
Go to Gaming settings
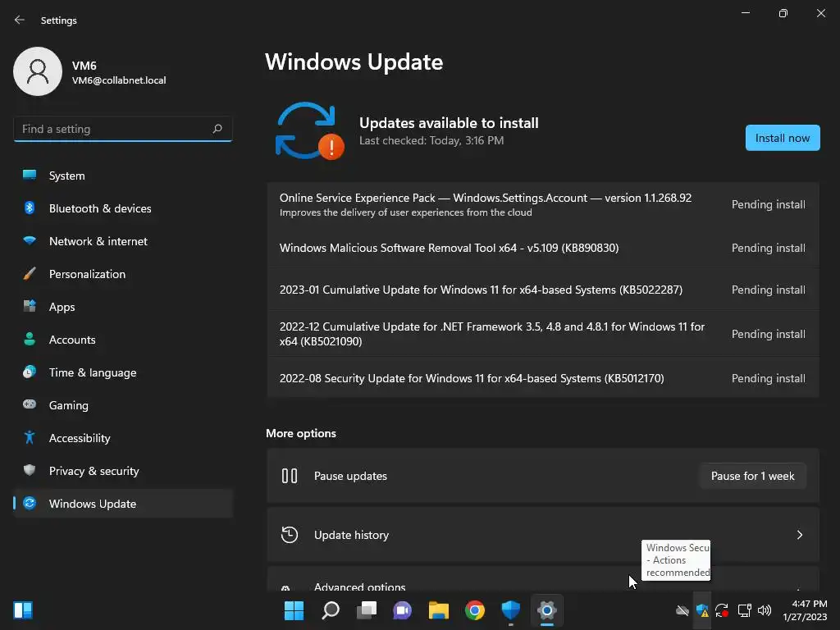(x=123, y=405)
